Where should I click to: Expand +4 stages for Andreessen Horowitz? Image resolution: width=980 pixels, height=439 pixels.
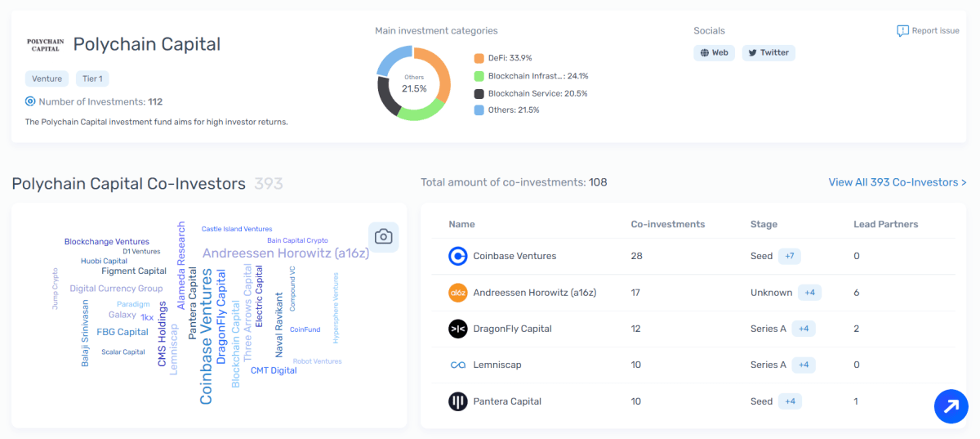808,293
